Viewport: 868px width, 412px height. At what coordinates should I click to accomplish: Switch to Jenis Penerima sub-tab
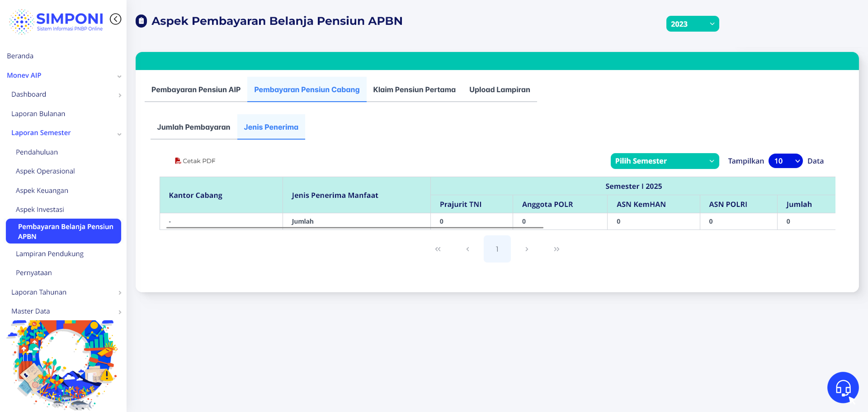coord(271,127)
